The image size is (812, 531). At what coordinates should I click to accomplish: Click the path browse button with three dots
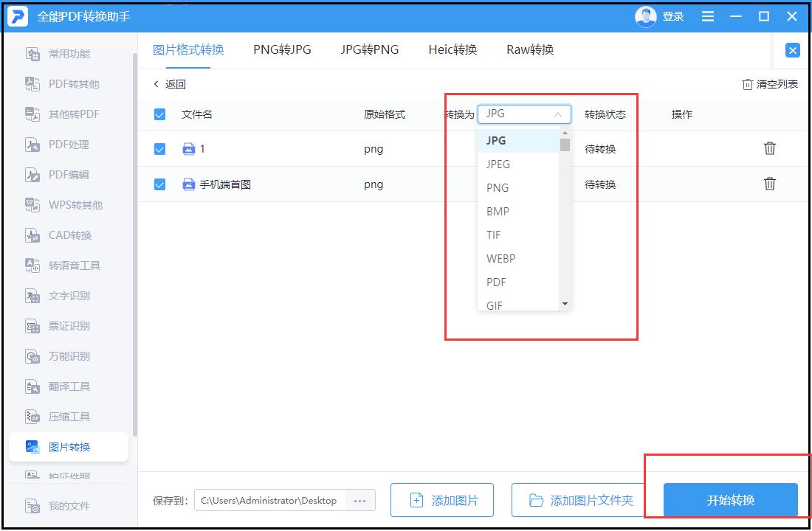[360, 499]
